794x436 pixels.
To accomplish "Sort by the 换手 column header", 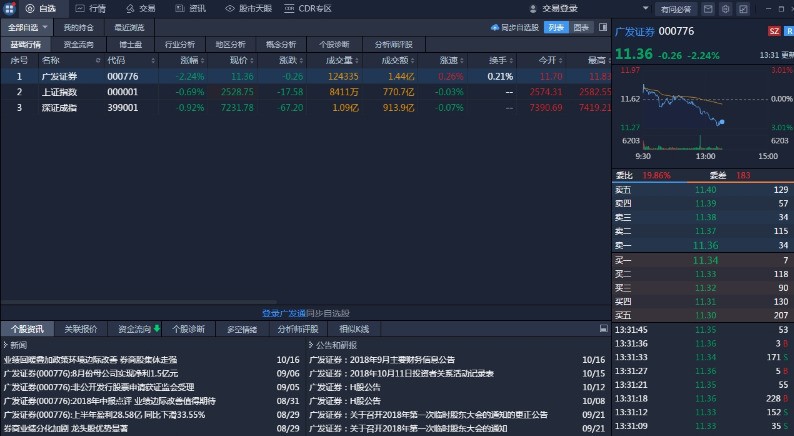I will (498, 60).
